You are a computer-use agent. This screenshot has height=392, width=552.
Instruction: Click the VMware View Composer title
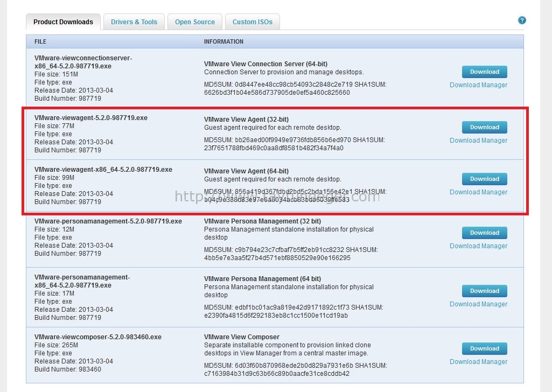click(241, 337)
